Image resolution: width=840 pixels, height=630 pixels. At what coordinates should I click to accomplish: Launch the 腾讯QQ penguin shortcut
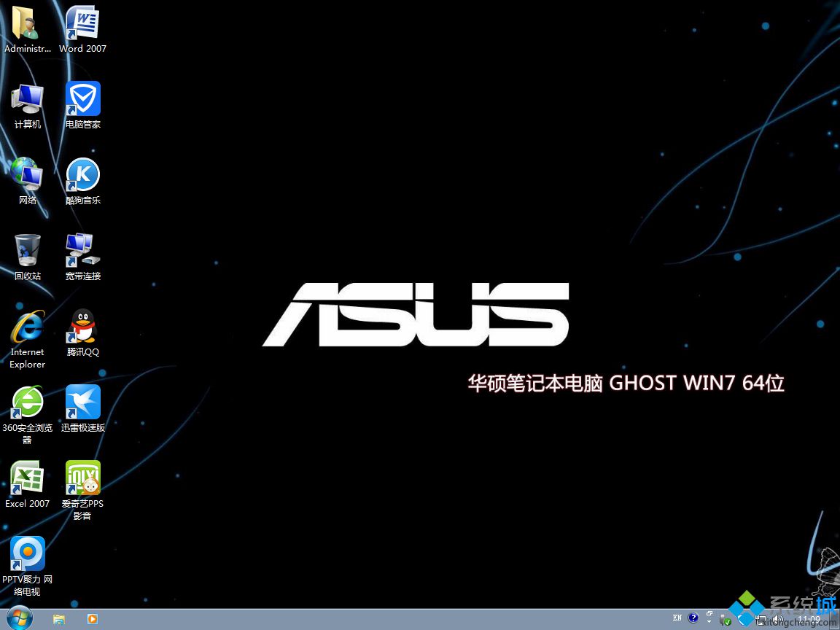(83, 332)
